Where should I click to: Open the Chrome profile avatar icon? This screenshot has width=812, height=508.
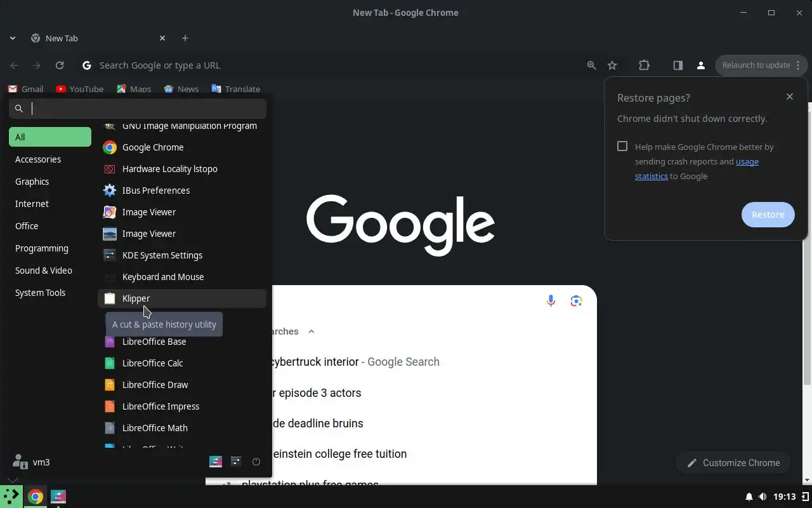point(701,65)
